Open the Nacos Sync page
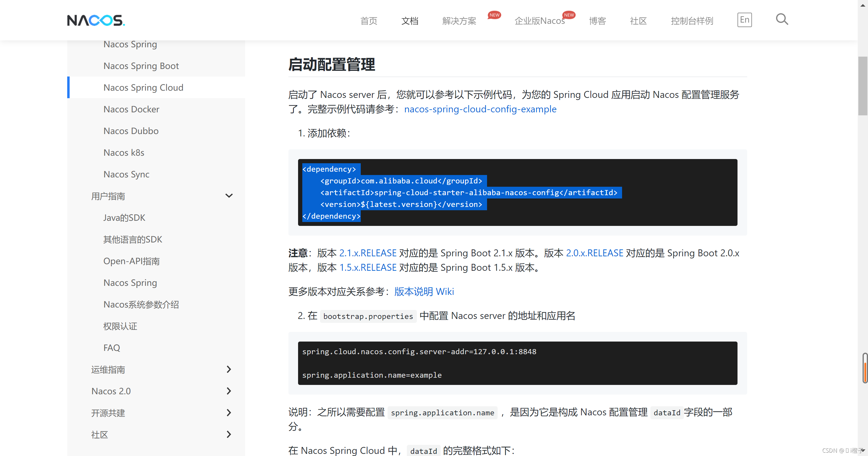The width and height of the screenshot is (868, 456). click(126, 174)
